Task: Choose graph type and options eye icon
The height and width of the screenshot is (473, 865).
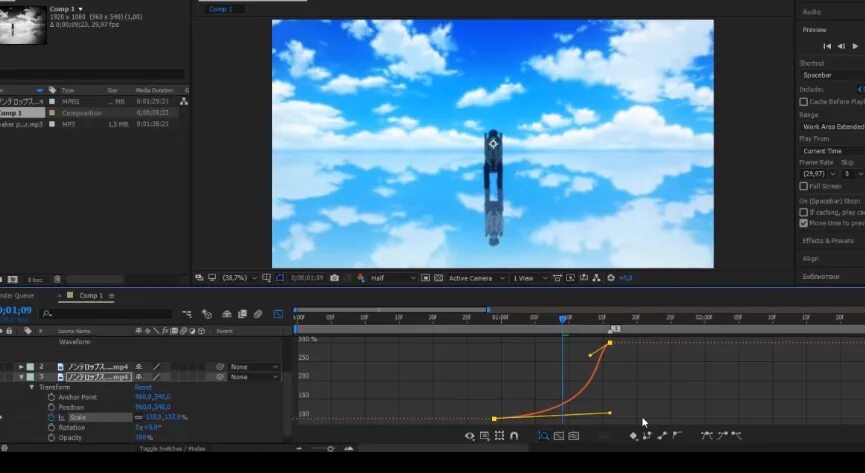Action: tap(469, 436)
